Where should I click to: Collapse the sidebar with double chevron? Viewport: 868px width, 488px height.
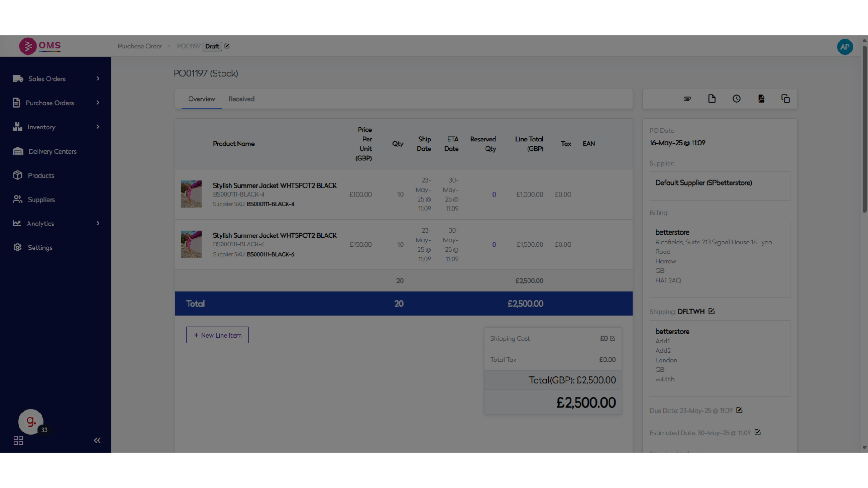[x=97, y=441]
